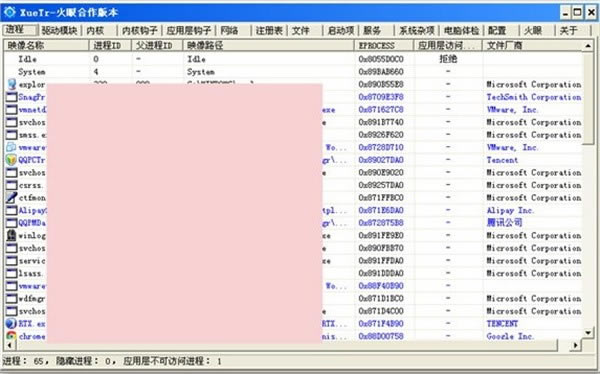Click the QQPCTr shield icon
Image resolution: width=600 pixels, height=374 pixels.
click(x=11, y=160)
